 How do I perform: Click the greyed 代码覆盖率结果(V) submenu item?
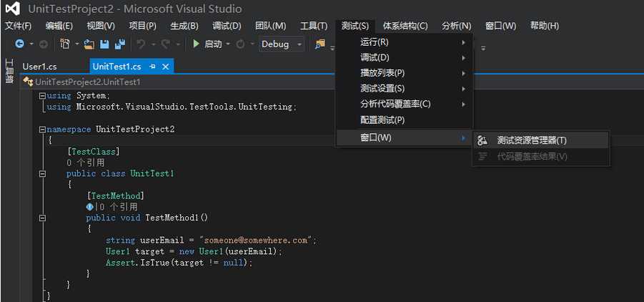pyautogui.click(x=541, y=156)
